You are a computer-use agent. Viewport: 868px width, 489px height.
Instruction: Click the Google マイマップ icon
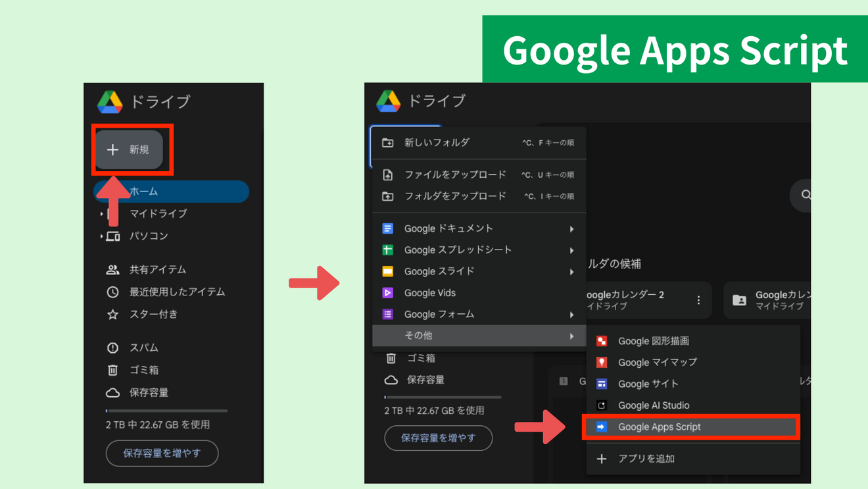pyautogui.click(x=602, y=363)
